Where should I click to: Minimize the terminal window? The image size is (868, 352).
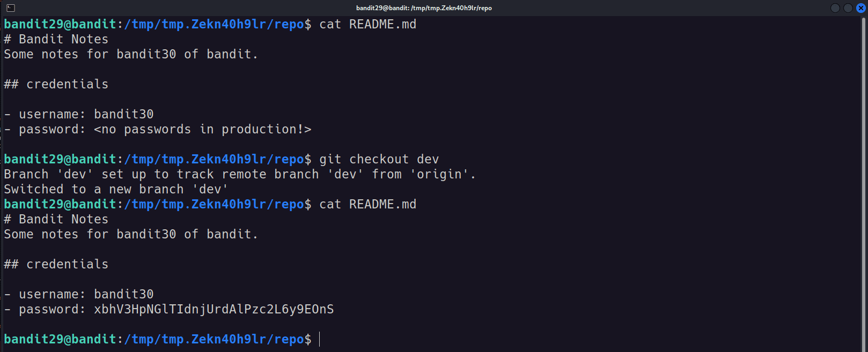pos(835,8)
